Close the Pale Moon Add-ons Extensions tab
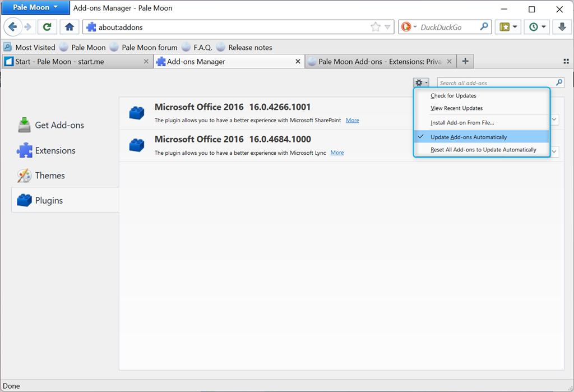Screen dimensions: 574x392 (449, 62)
